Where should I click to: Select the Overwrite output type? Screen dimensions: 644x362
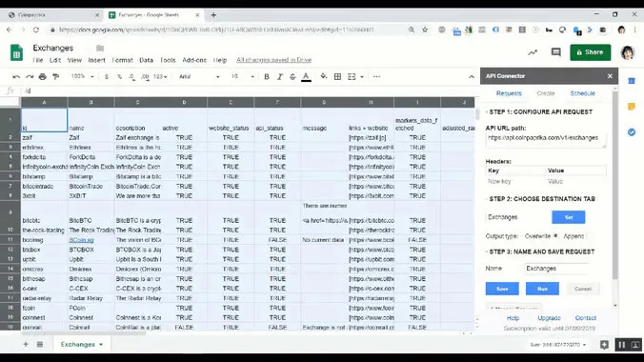point(555,236)
